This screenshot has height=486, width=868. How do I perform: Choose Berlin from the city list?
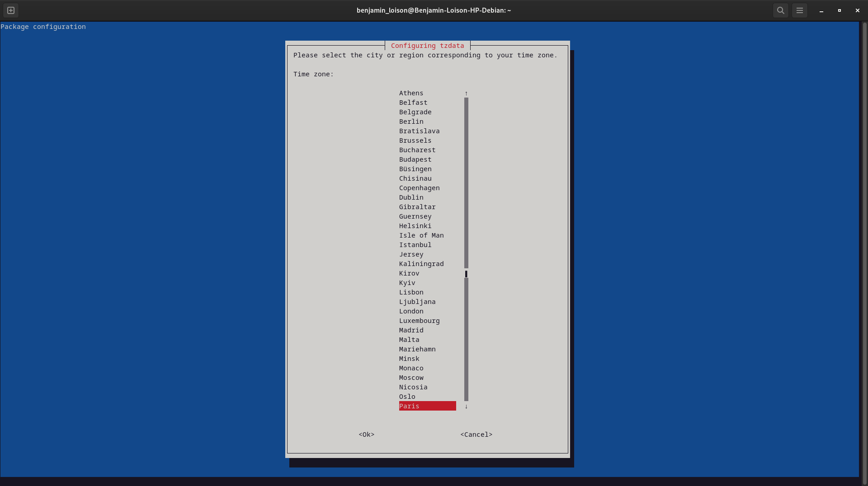pos(411,121)
